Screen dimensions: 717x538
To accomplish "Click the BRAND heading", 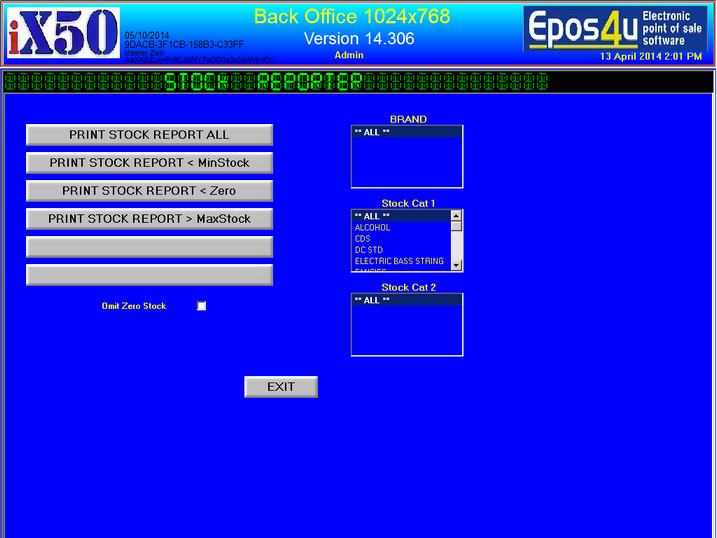I will tap(408, 119).
